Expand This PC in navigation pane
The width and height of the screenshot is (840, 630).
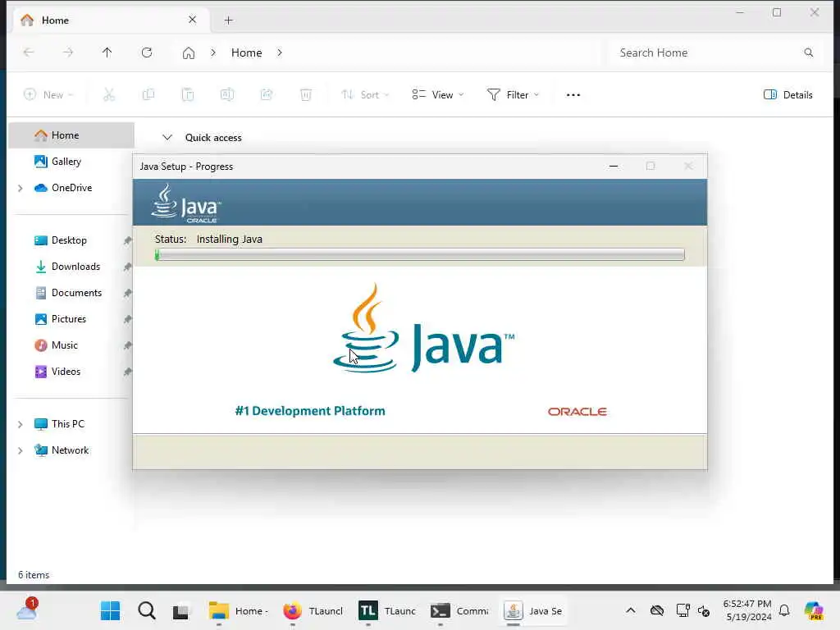[21, 424]
